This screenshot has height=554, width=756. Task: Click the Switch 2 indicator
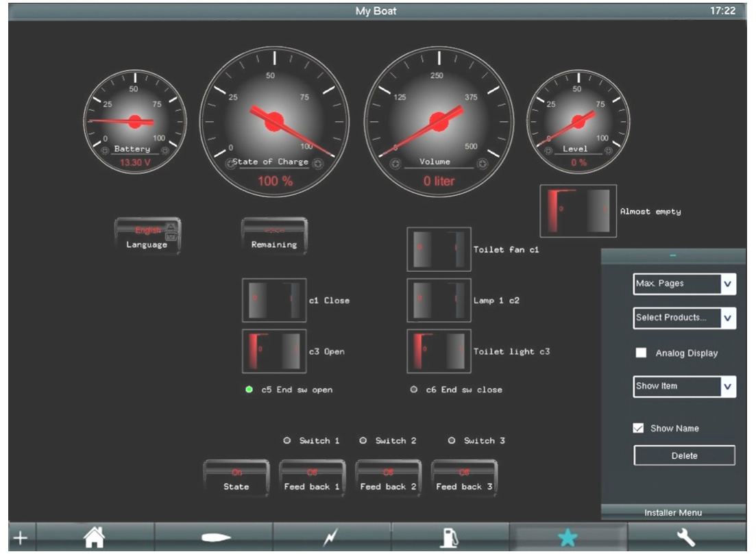tap(363, 440)
